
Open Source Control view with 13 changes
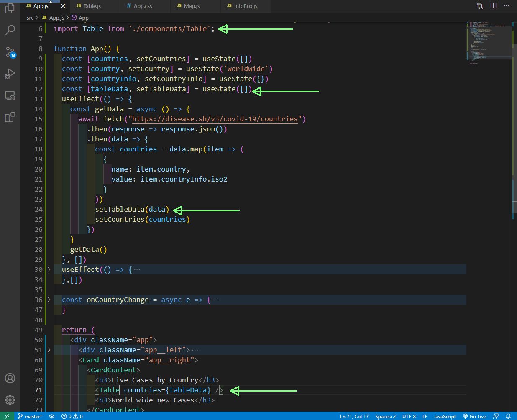(10, 52)
